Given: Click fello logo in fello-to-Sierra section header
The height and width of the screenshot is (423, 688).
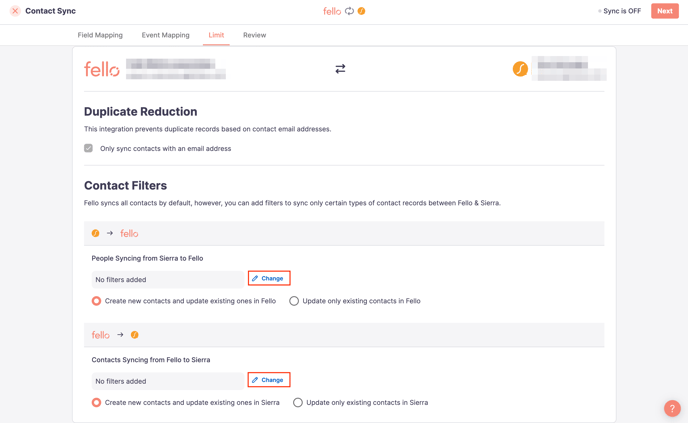Looking at the screenshot, I should point(100,335).
